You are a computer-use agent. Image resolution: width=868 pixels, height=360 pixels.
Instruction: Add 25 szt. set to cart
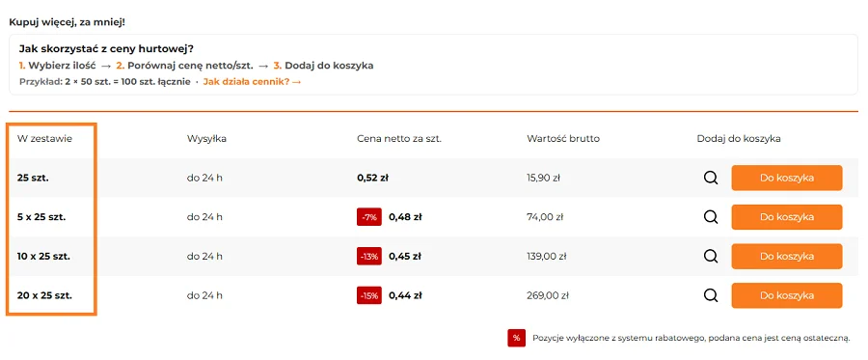point(787,179)
